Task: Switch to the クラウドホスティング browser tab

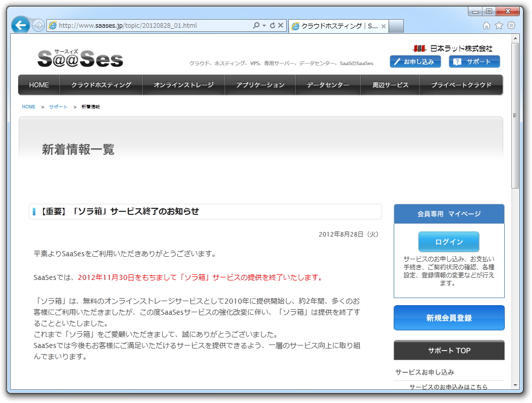Action: 334,24
